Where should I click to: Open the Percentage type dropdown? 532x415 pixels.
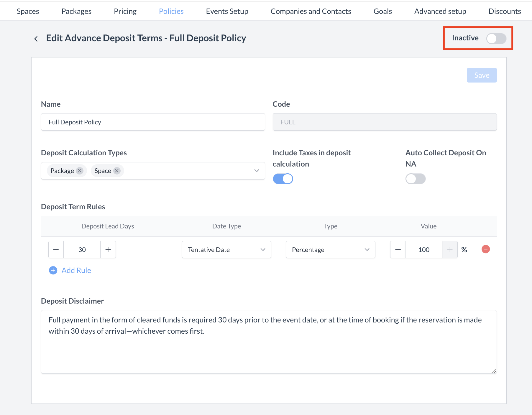click(330, 250)
